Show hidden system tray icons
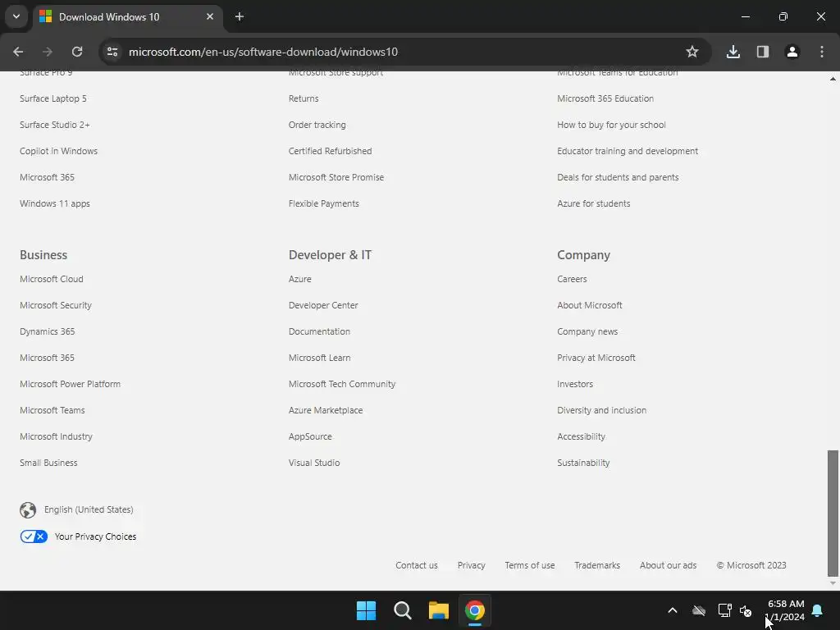Image resolution: width=840 pixels, height=630 pixels. click(673, 610)
